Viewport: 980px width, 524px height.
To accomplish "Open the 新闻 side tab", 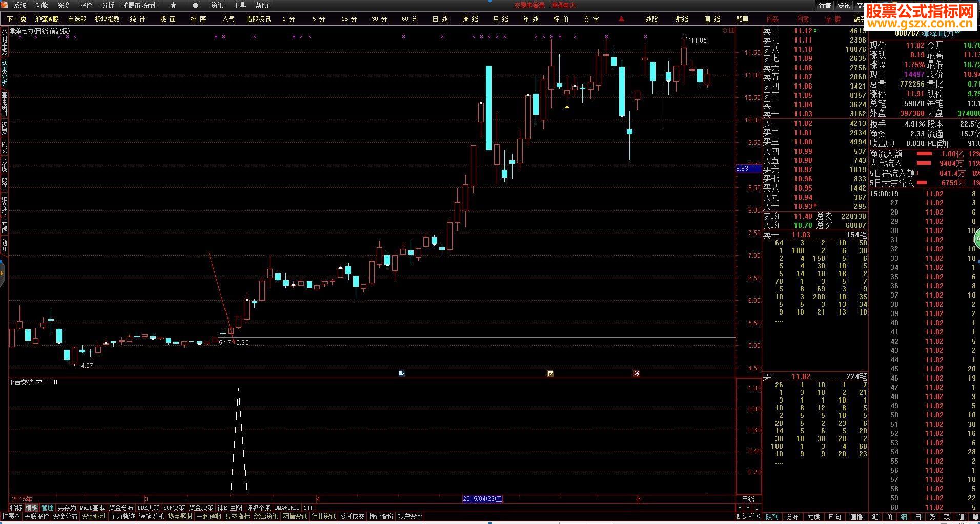I will [4, 245].
